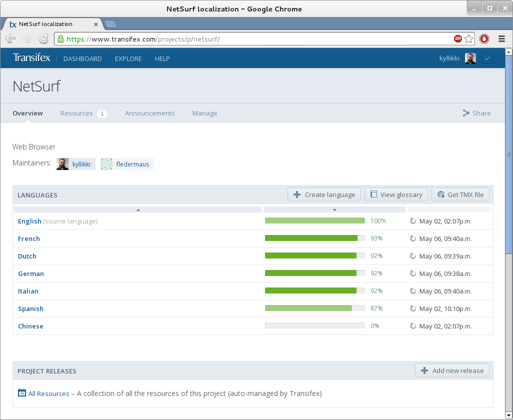Switch to the Announcements tab
513x420 pixels.
(x=150, y=113)
